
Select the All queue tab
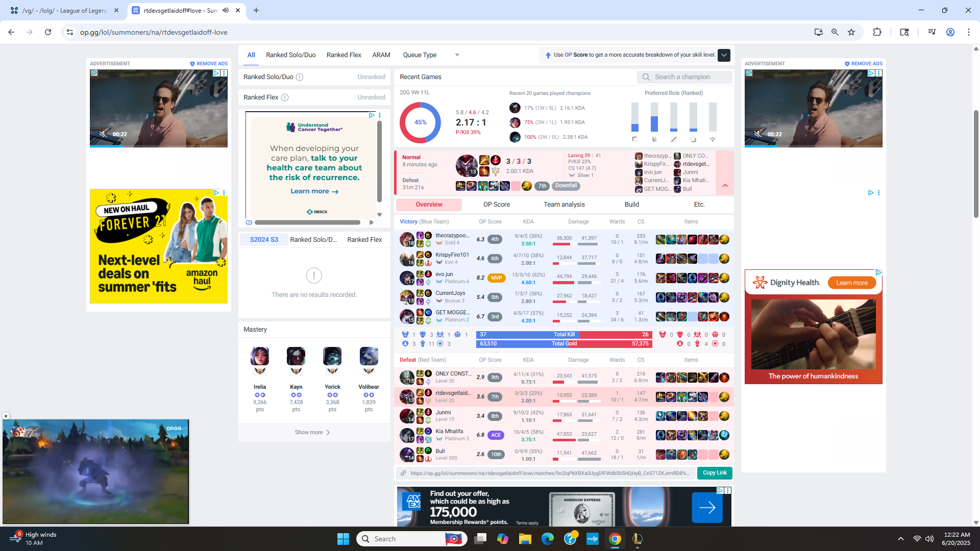click(x=251, y=55)
